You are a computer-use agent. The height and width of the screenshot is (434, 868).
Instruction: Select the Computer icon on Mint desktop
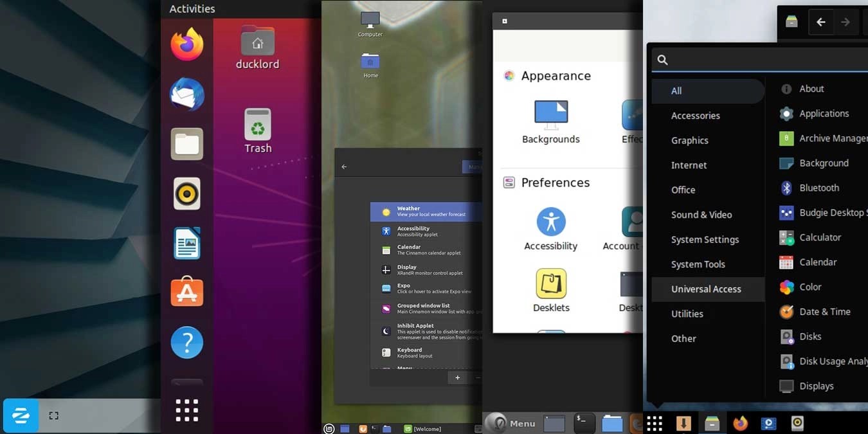coord(370,24)
